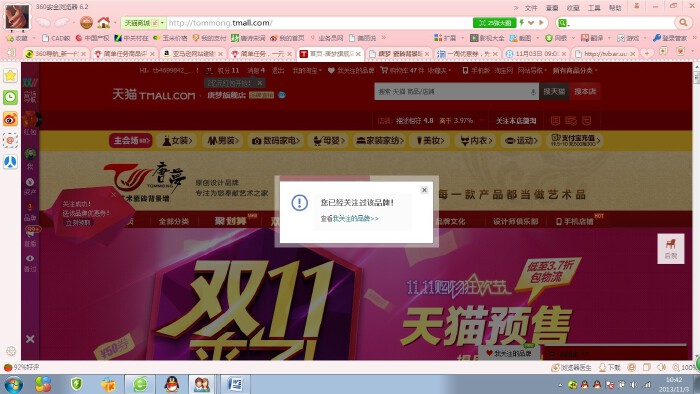Click the 截图 screenshot tool
The height and width of the screenshot is (394, 700).
(x=521, y=38)
